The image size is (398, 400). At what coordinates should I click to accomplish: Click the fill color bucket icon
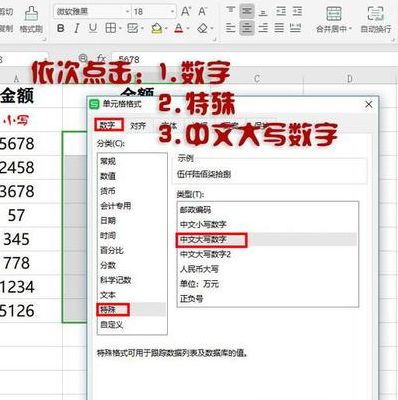pos(156,28)
